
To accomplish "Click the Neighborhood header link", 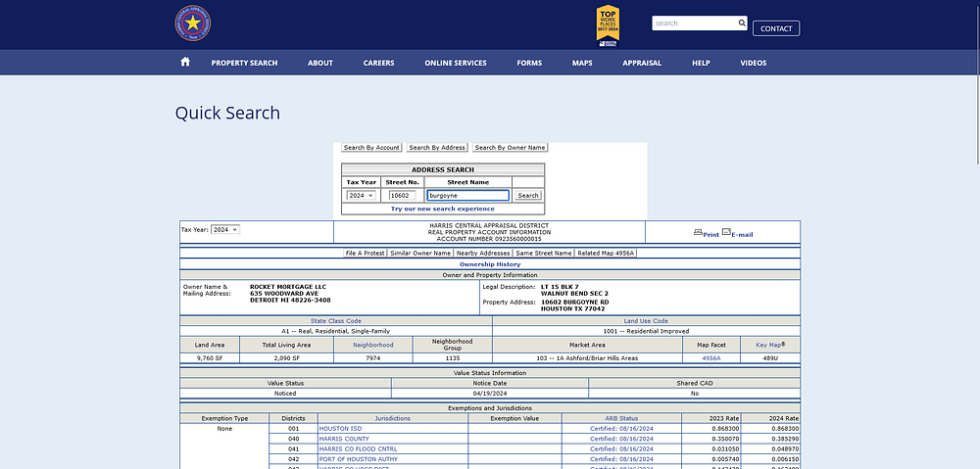I will click(373, 345).
